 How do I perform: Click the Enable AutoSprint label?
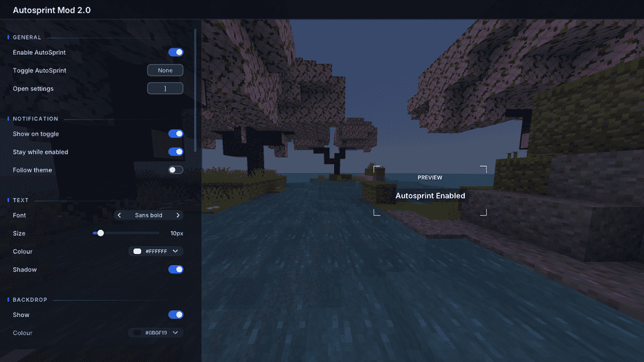click(x=39, y=52)
